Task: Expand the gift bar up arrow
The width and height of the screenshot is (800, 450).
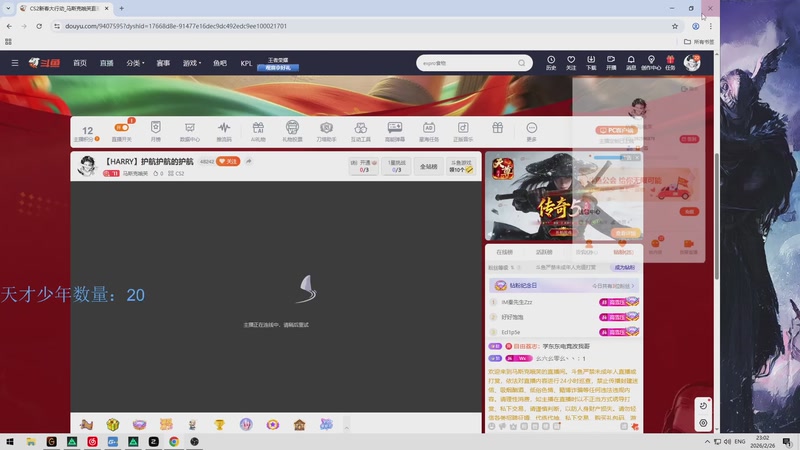Action: point(346,426)
